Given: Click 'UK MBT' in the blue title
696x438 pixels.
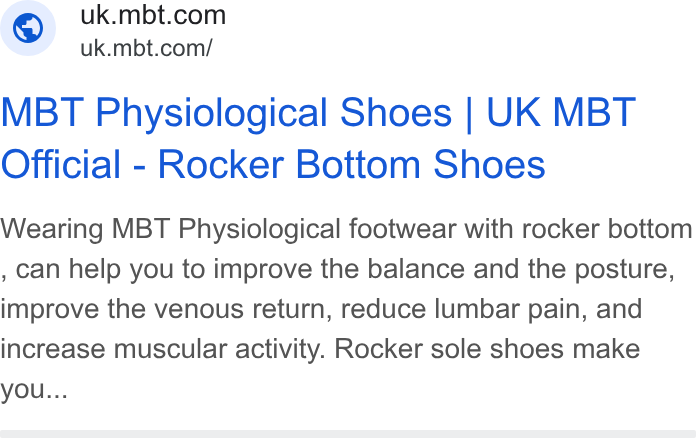Looking at the screenshot, I should pyautogui.click(x=561, y=112).
